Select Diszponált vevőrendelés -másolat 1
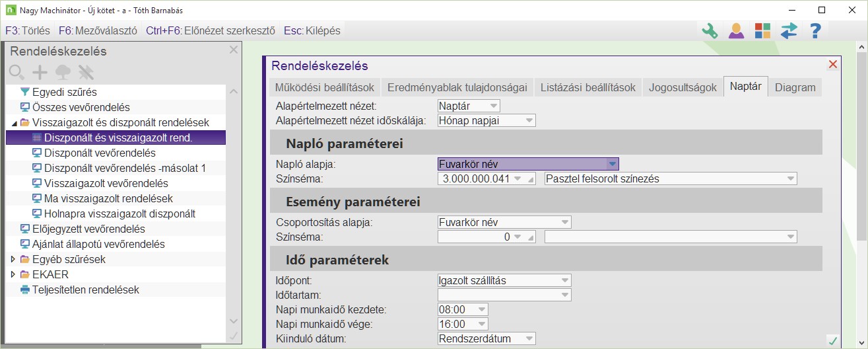This screenshot has width=868, height=349. (x=125, y=168)
